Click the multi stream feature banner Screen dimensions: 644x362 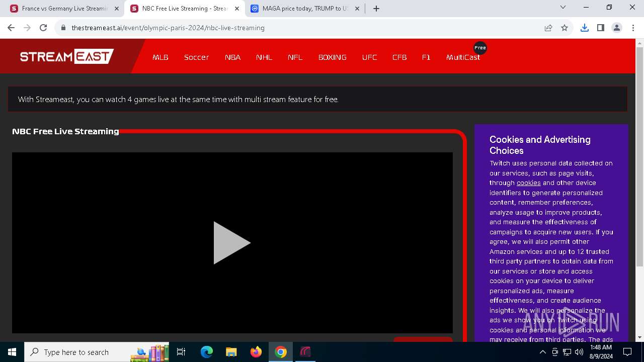(317, 99)
